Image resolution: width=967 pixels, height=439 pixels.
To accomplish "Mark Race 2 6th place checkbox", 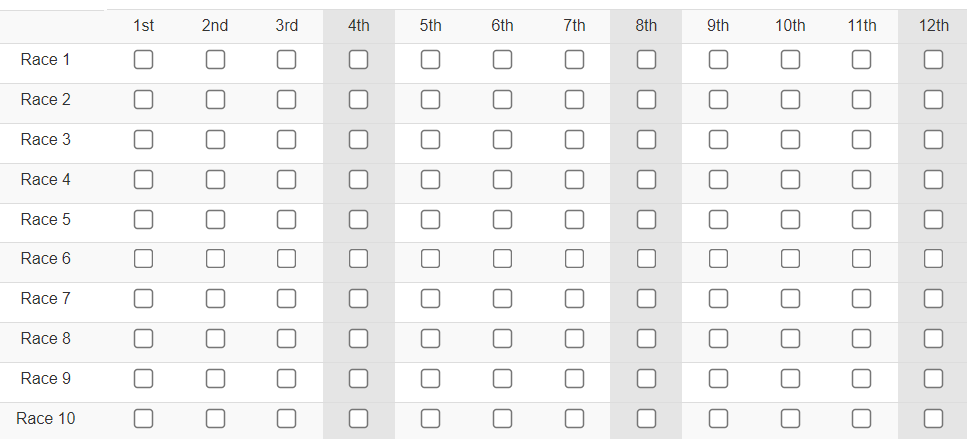I will point(502,99).
